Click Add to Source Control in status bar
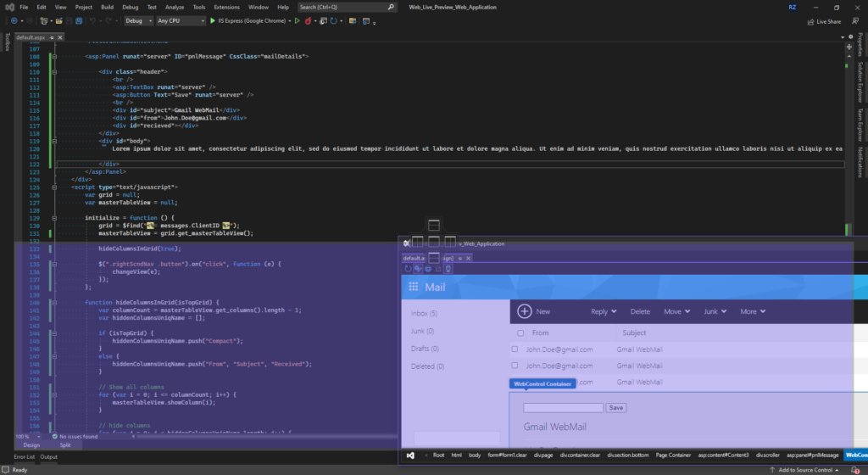The height and width of the screenshot is (475, 868). coord(805,470)
